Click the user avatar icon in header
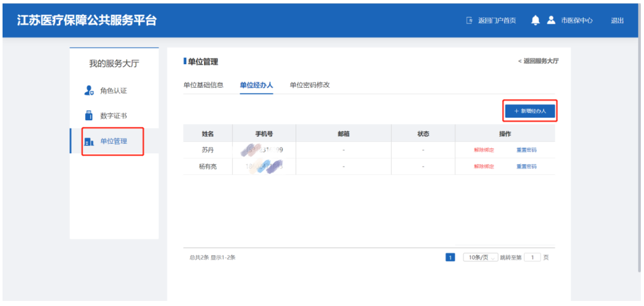 (551, 20)
